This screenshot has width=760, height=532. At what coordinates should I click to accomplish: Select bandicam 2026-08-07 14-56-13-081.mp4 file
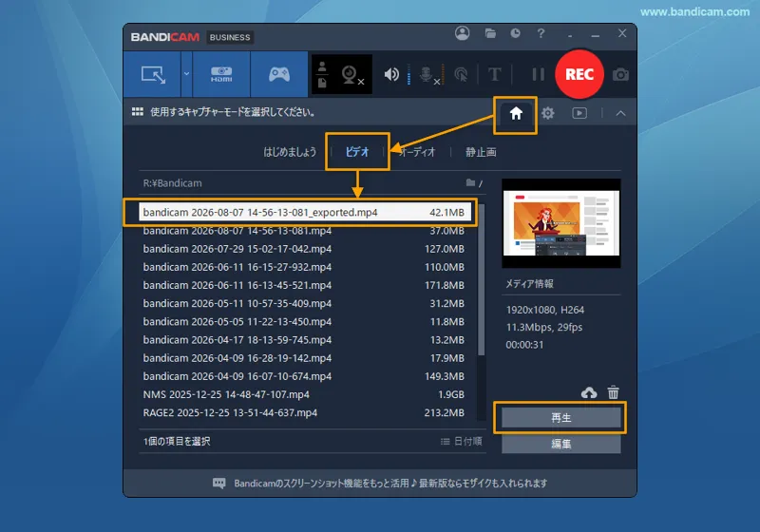point(305,231)
